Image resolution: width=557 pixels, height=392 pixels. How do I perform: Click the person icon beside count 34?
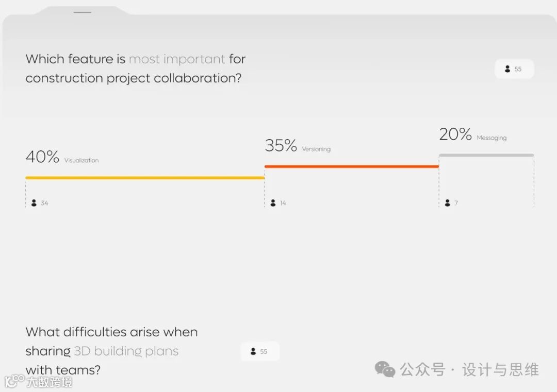pyautogui.click(x=34, y=203)
